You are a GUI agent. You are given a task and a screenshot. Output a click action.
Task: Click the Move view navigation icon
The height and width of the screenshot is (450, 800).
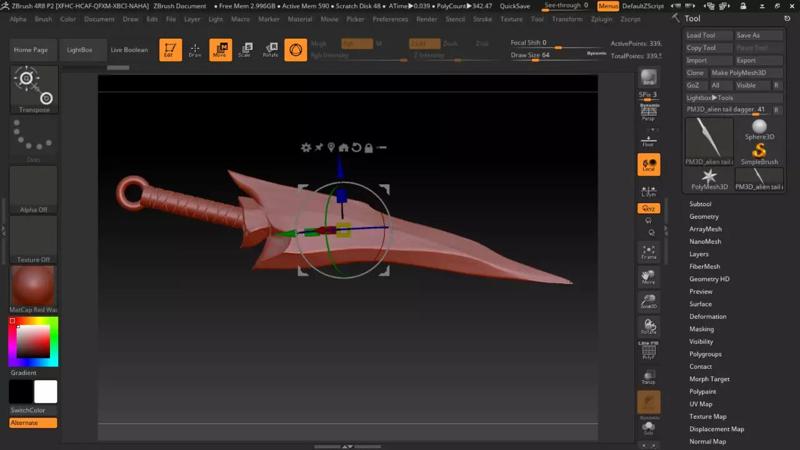coord(648,277)
